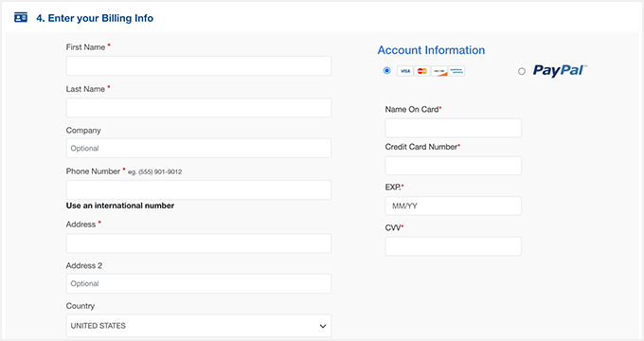Click the Country dropdown chevron arrow
Image resolution: width=644 pixels, height=341 pixels.
323,326
